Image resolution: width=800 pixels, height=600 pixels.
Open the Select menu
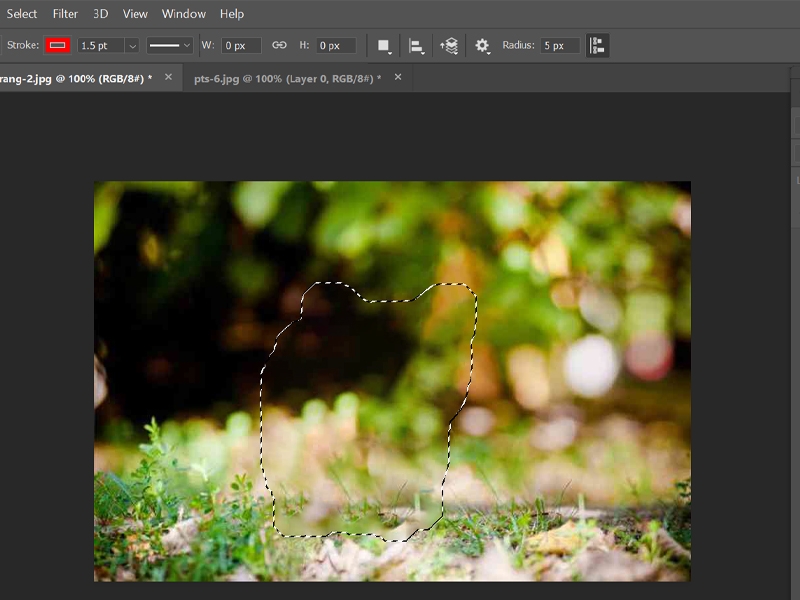[x=21, y=13]
